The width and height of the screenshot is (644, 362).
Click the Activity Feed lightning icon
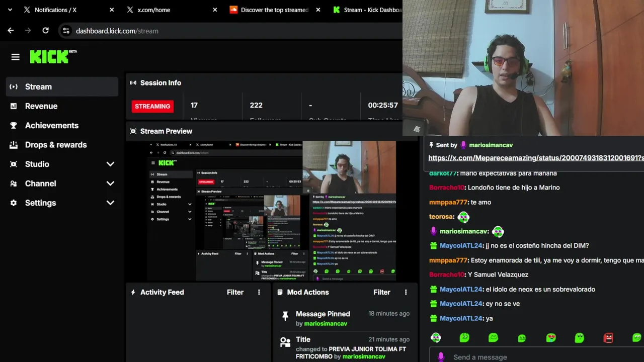(x=133, y=292)
